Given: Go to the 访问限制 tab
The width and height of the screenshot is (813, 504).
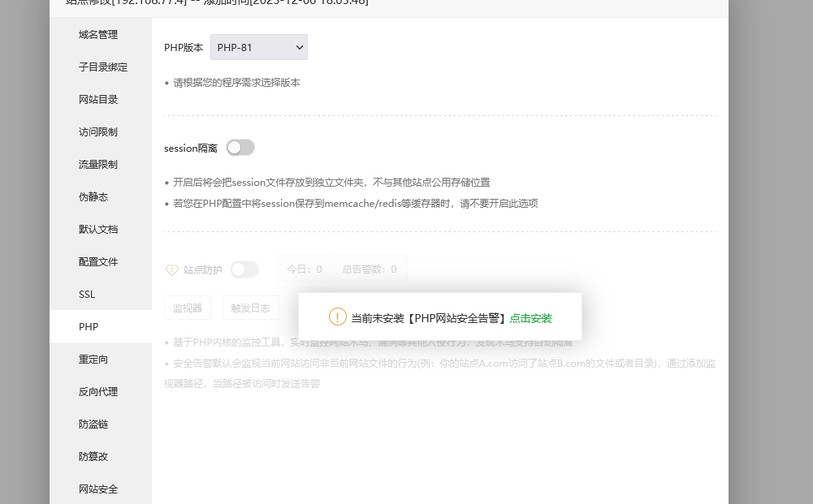Looking at the screenshot, I should click(x=98, y=132).
